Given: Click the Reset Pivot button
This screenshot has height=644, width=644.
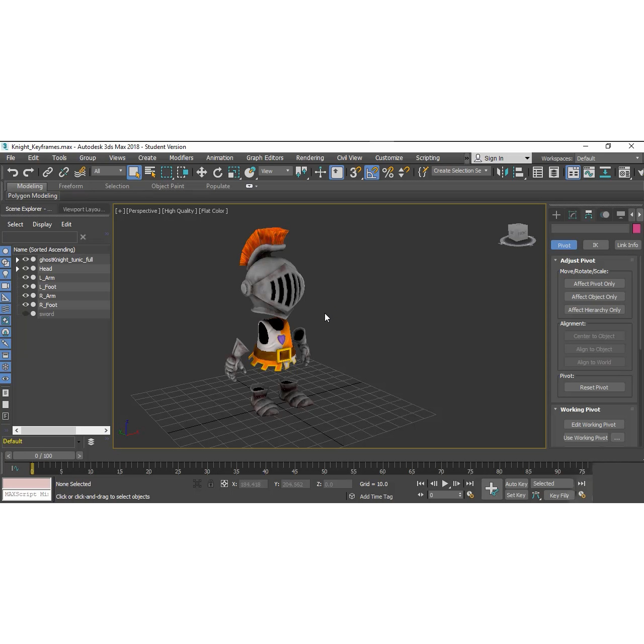Looking at the screenshot, I should [594, 387].
